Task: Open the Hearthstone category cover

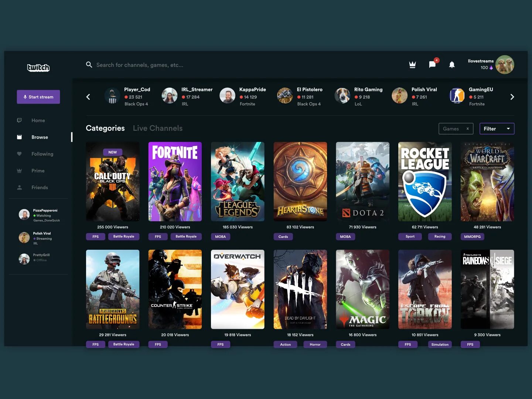Action: 300,182
